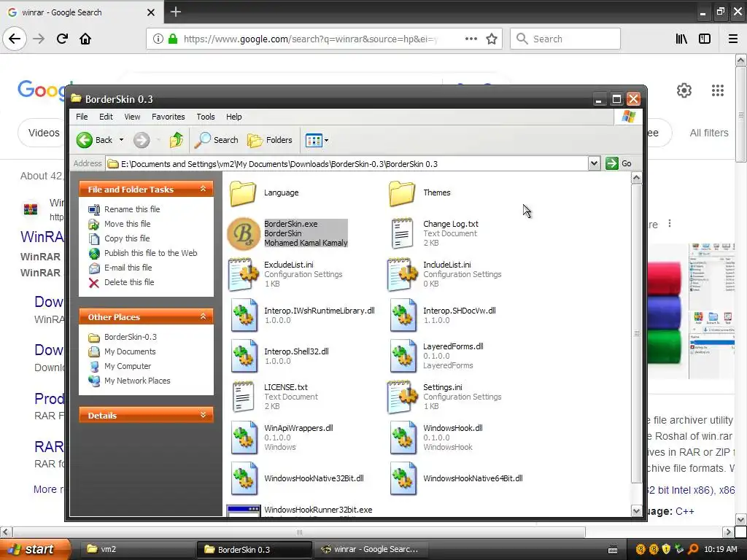Click the Firefox Search box
Screen dimensions: 747x560
point(565,39)
